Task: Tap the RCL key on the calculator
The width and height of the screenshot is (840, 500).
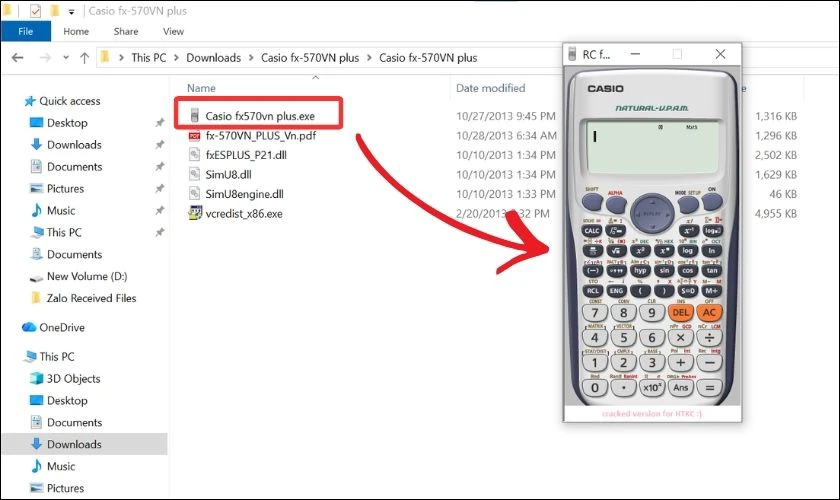Action: 592,291
